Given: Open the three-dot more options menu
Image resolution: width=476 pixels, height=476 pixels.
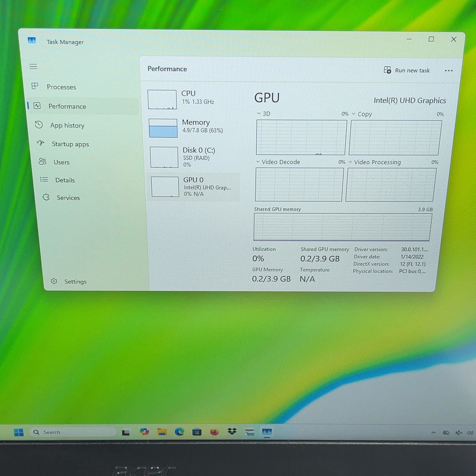Looking at the screenshot, I should point(449,71).
